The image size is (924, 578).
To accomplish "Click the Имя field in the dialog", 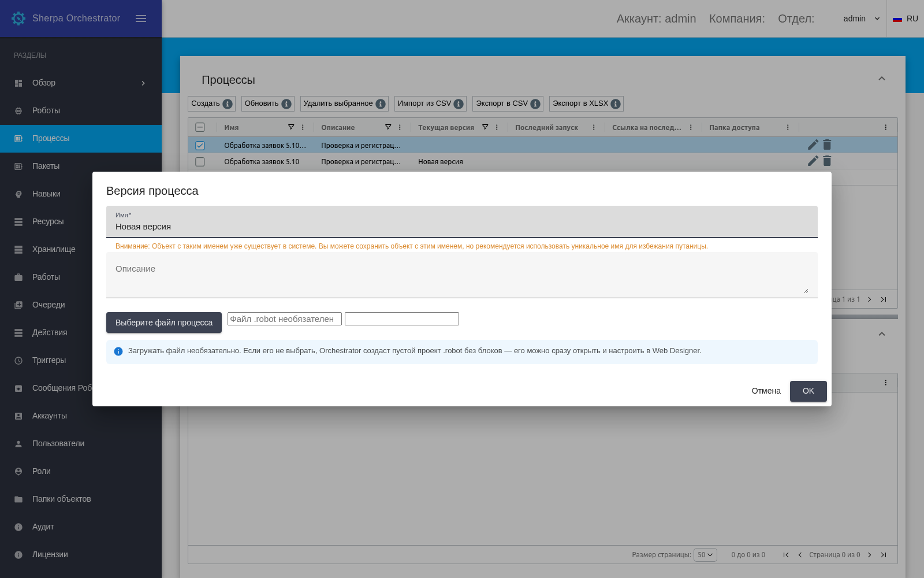I will click(462, 221).
